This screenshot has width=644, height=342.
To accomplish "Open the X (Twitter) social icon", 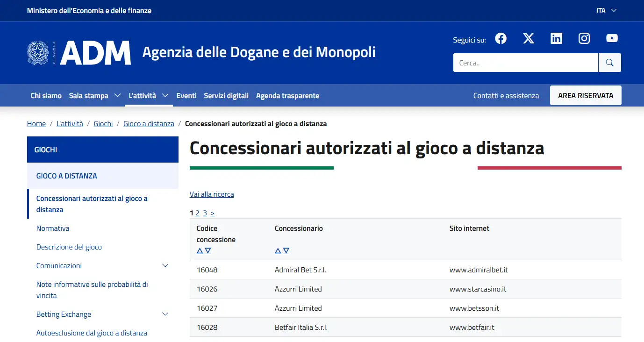I will pyautogui.click(x=529, y=38).
